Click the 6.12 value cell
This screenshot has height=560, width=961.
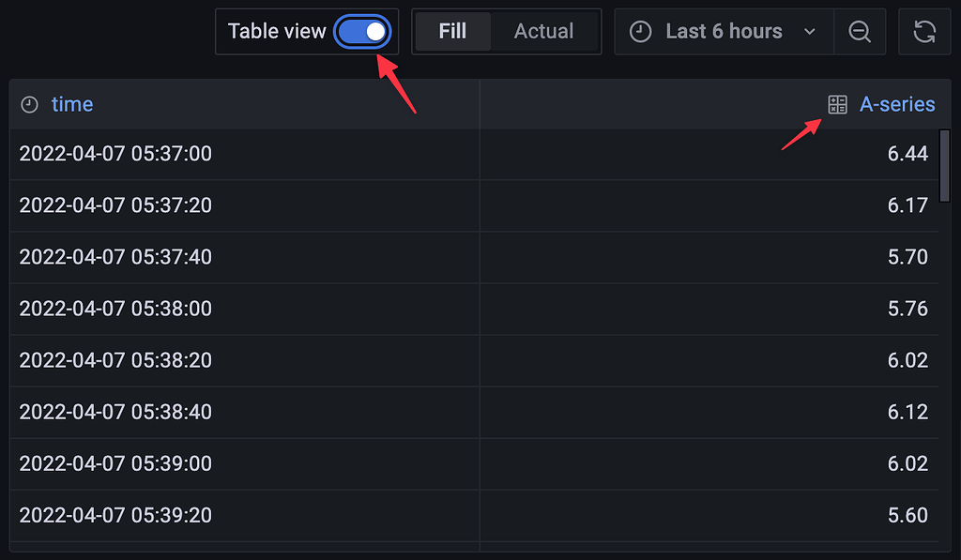click(x=908, y=412)
